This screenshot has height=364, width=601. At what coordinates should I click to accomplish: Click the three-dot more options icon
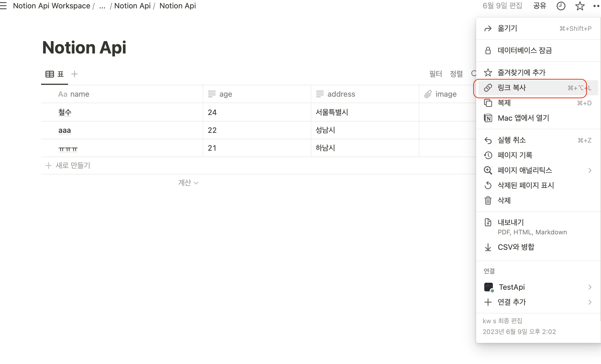coord(596,6)
